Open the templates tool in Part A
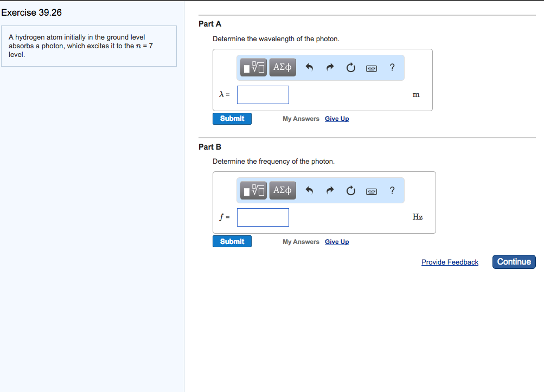Screen dimensions: 544x392 [253, 67]
